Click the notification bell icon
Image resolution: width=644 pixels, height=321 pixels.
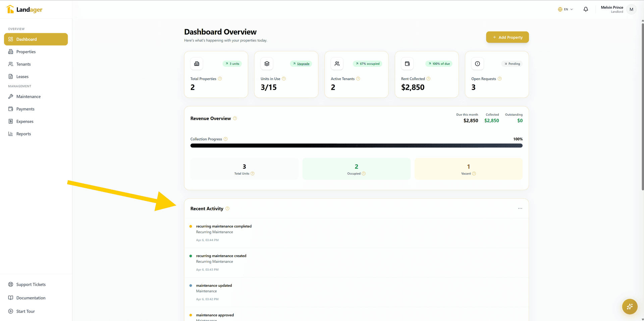coord(586,9)
